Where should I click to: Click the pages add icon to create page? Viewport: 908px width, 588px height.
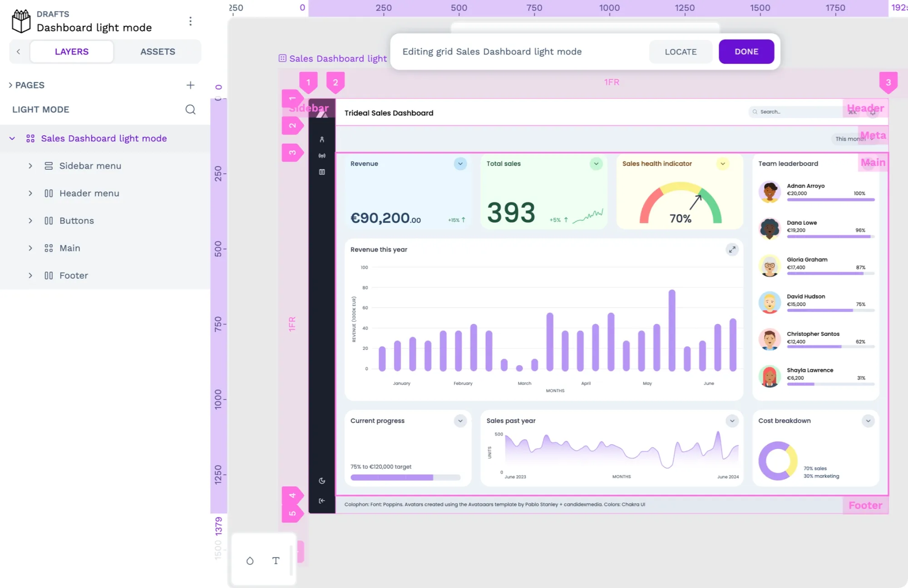pyautogui.click(x=191, y=85)
